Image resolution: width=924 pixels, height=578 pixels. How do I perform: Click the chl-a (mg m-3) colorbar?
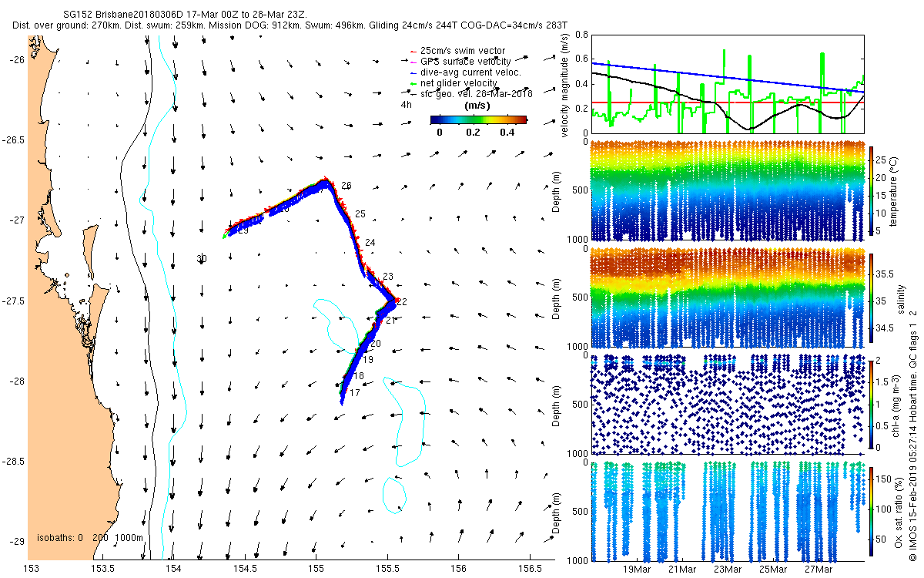pyautogui.click(x=872, y=404)
